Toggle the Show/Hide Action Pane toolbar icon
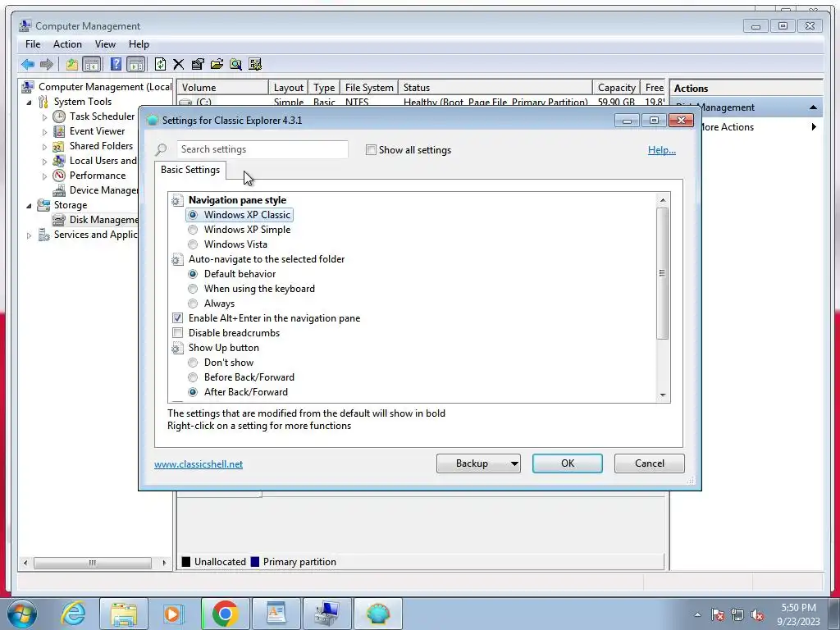 tap(136, 65)
